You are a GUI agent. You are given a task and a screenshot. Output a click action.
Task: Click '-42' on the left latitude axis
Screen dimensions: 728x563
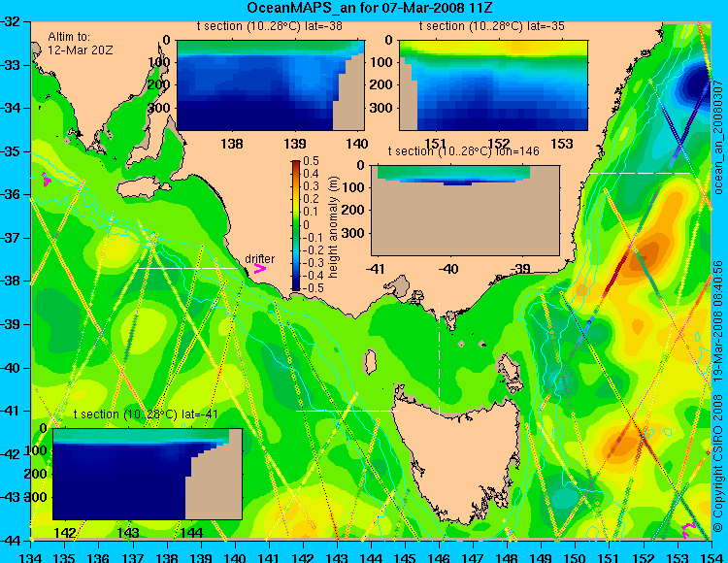click(x=10, y=454)
